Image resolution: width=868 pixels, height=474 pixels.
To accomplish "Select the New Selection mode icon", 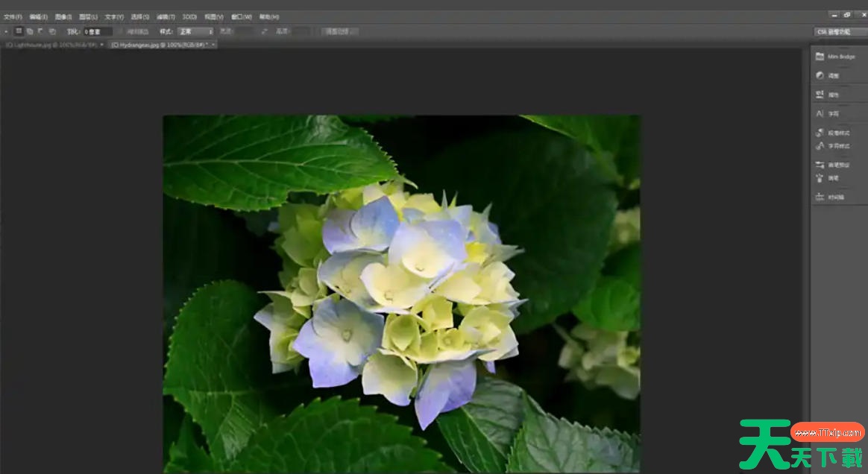I will tap(19, 31).
